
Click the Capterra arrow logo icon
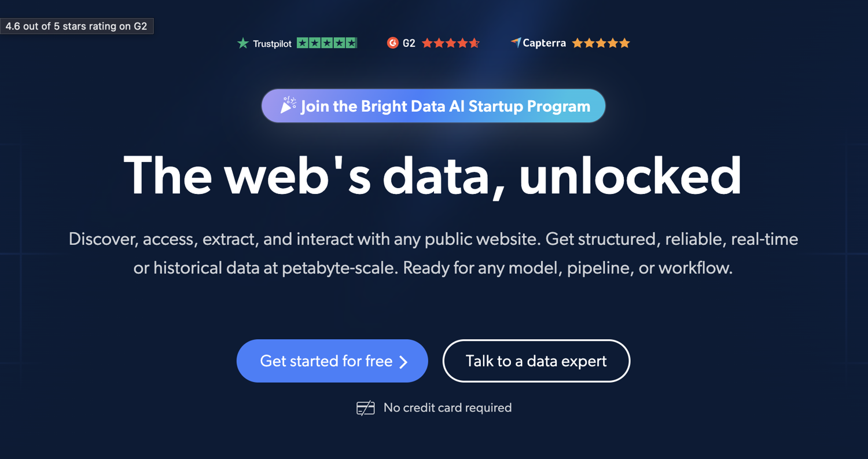[x=516, y=42]
